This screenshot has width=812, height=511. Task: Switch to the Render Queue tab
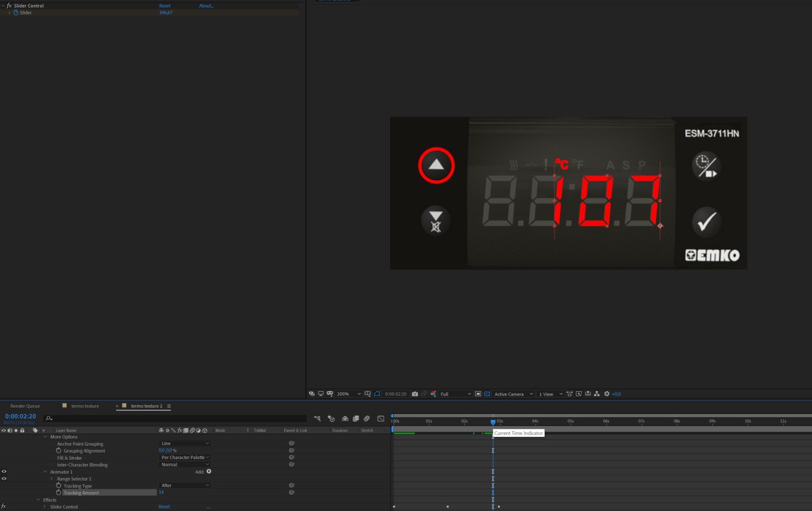point(25,406)
